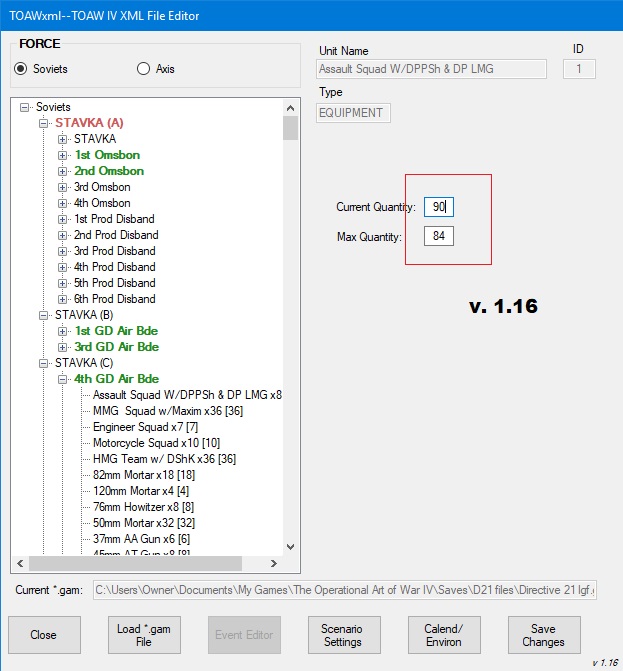Collapse the STAVKA (C) formation
623x671 pixels.
[x=43, y=363]
